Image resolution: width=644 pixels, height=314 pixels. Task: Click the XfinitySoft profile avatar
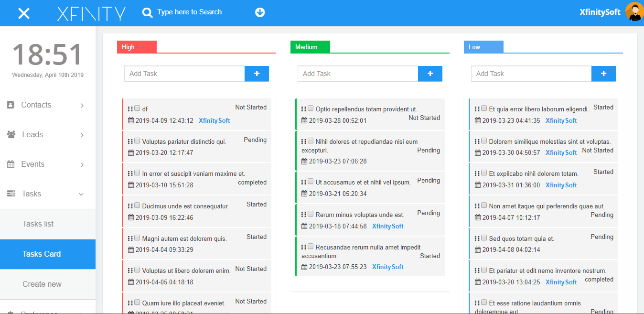(x=634, y=12)
